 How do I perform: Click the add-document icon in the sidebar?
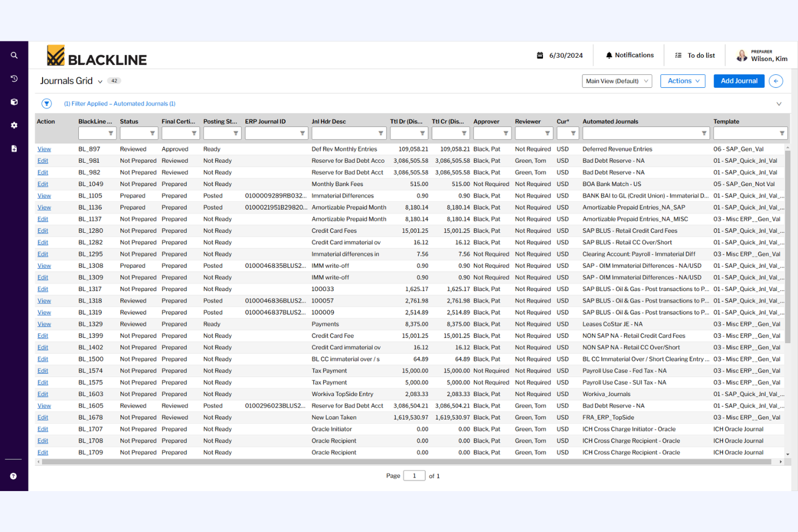coord(14,148)
